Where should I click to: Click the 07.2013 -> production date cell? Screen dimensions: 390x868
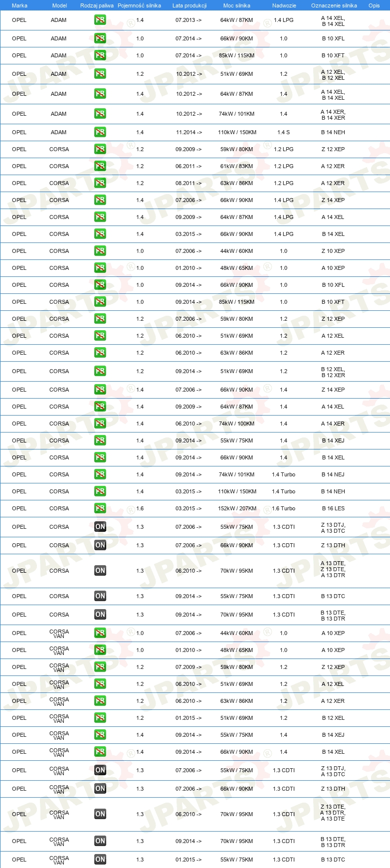189,20
